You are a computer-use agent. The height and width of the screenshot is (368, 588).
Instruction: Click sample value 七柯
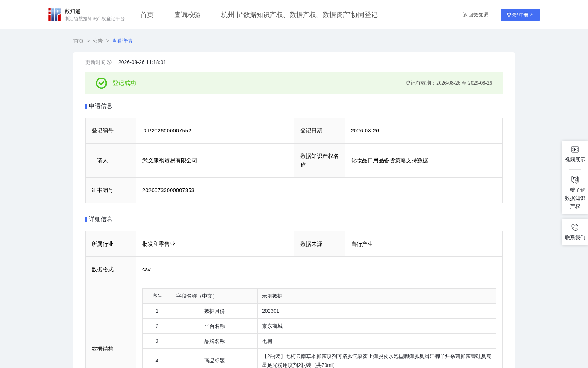(x=267, y=341)
